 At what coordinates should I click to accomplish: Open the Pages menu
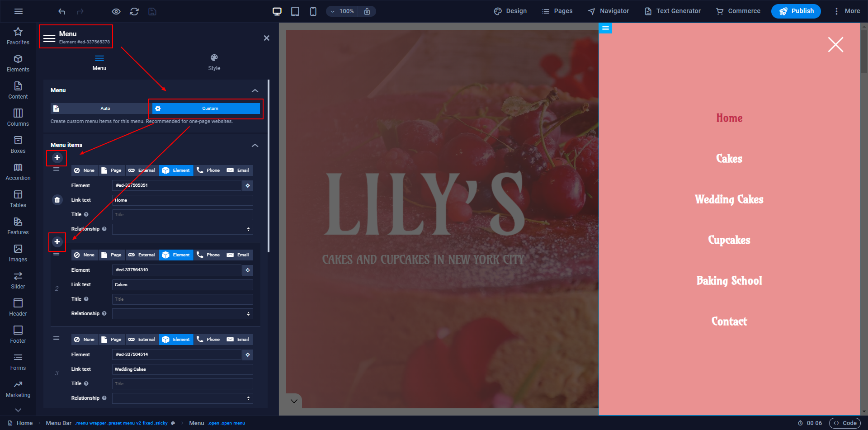point(557,11)
